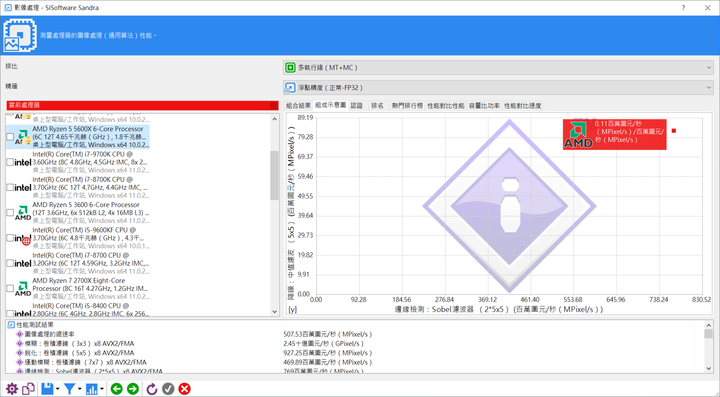Go back with the green left arrow

[x=117, y=389]
